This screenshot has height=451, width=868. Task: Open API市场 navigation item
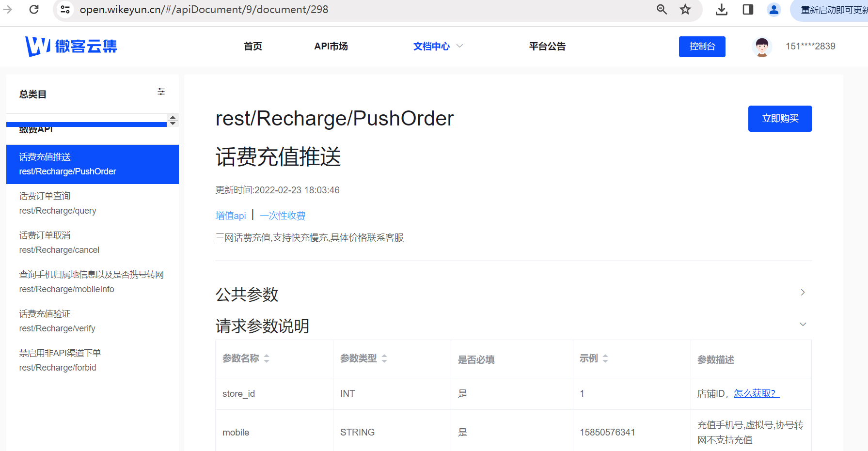[331, 47]
